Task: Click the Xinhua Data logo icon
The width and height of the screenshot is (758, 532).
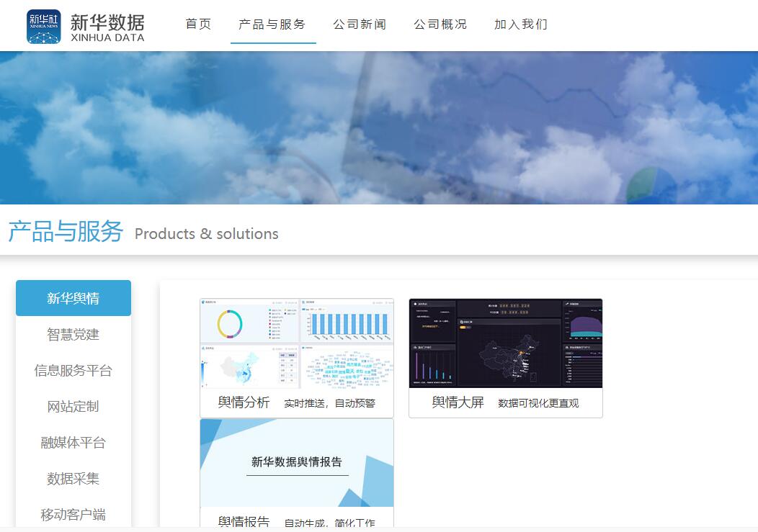Action: point(44,27)
